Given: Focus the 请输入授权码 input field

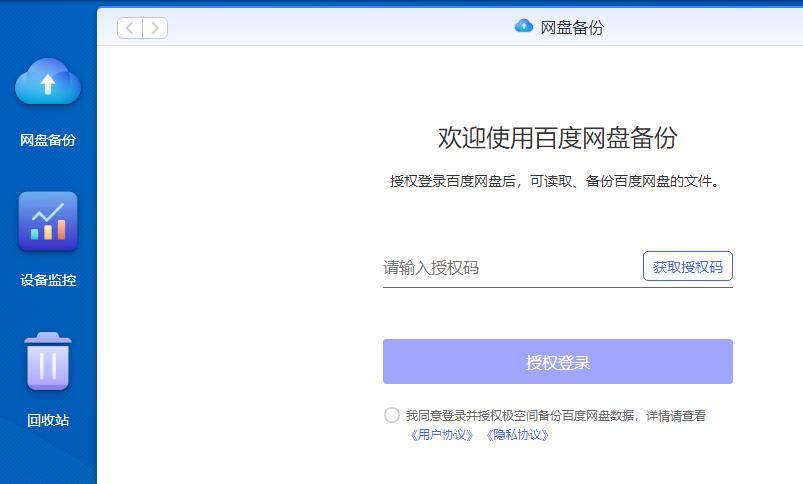Looking at the screenshot, I should point(511,267).
